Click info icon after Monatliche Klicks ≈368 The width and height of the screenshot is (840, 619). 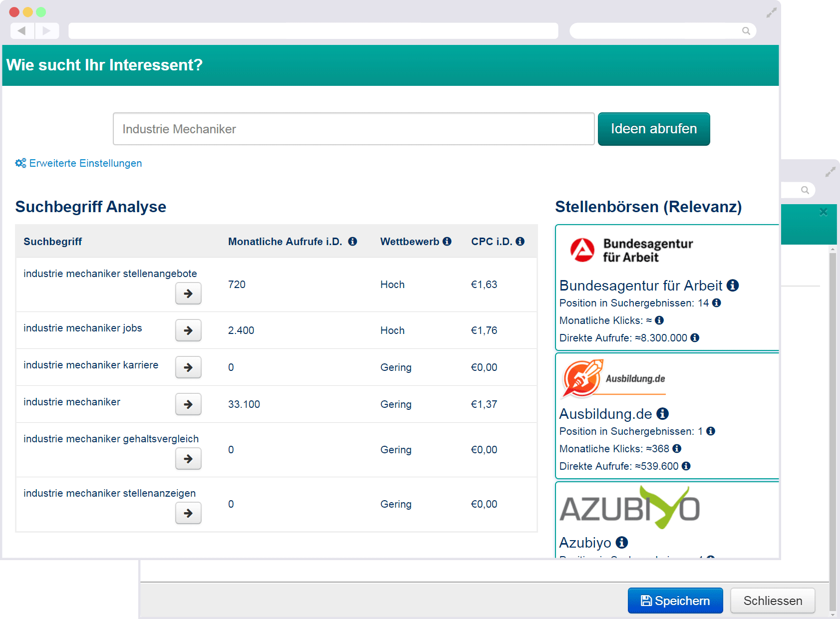pyautogui.click(x=677, y=449)
